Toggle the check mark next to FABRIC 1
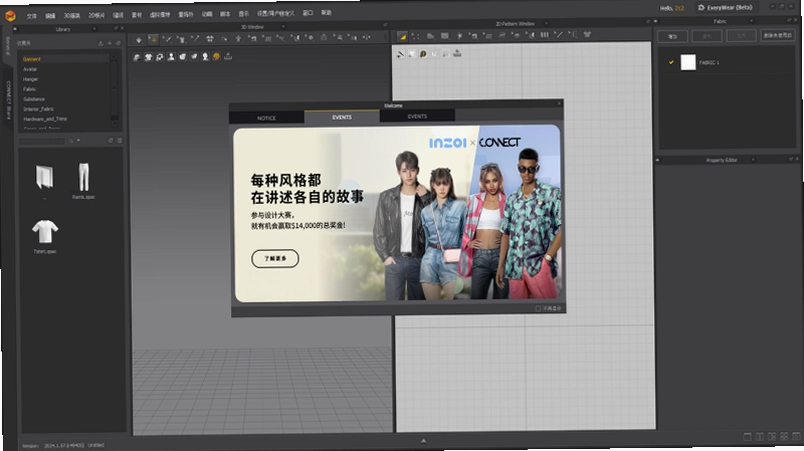The image size is (804, 451). click(x=671, y=63)
